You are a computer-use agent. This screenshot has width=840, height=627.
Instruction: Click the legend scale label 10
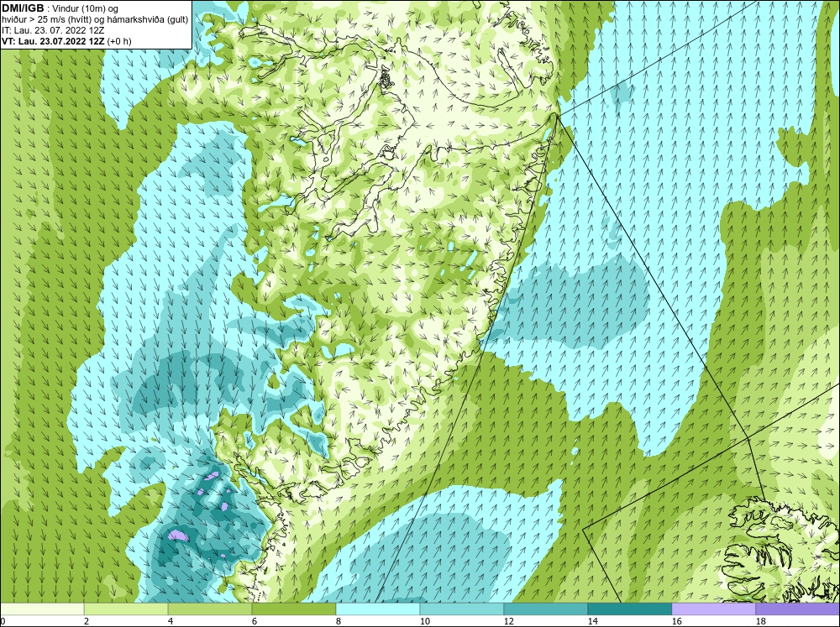coord(423,621)
